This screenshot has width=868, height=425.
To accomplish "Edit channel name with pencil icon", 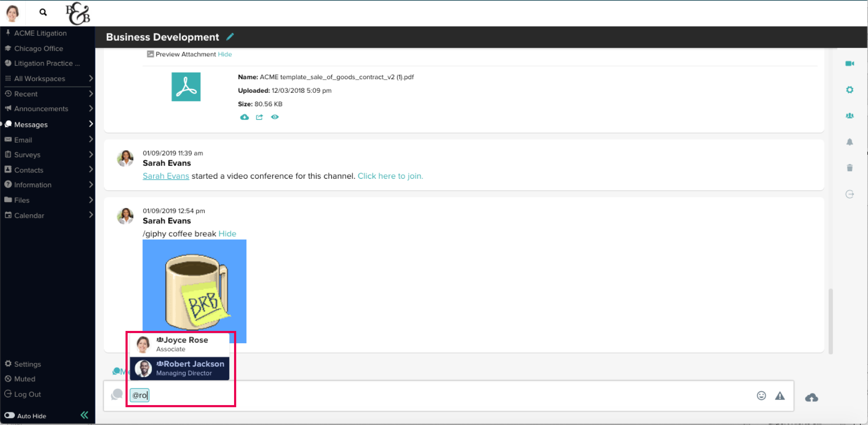I will tap(230, 37).
